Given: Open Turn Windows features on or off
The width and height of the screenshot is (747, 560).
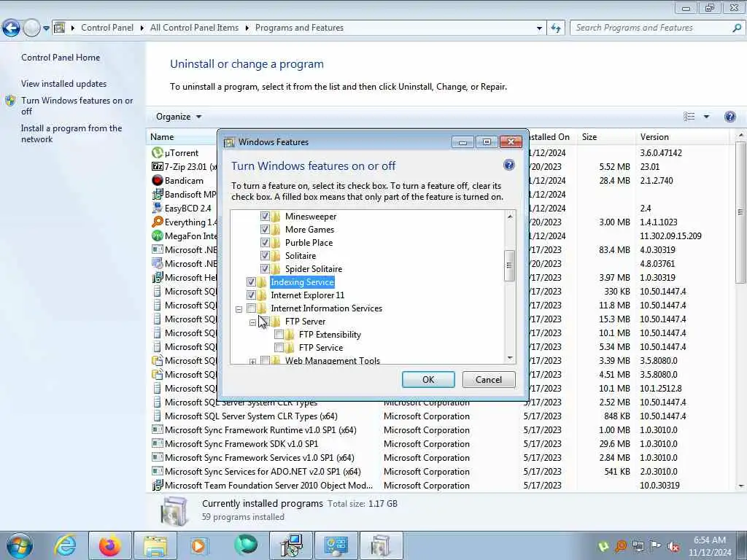Looking at the screenshot, I should (x=77, y=106).
